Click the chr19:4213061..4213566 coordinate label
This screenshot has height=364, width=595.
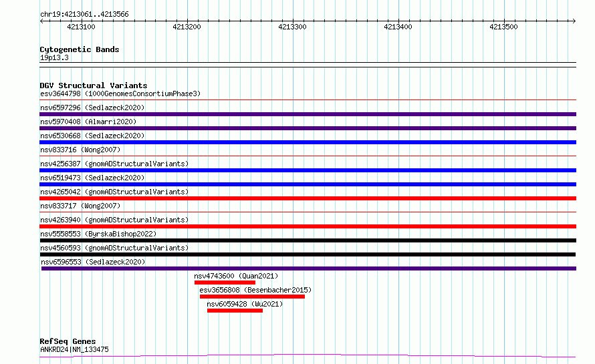point(84,15)
